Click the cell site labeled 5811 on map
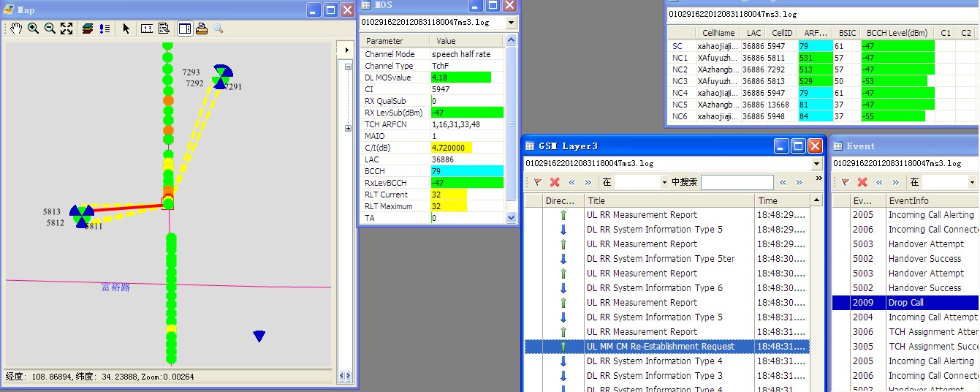Image resolution: width=980 pixels, height=392 pixels. [81, 216]
